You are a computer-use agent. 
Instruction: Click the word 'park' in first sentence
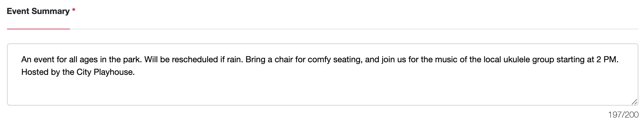tap(132, 60)
